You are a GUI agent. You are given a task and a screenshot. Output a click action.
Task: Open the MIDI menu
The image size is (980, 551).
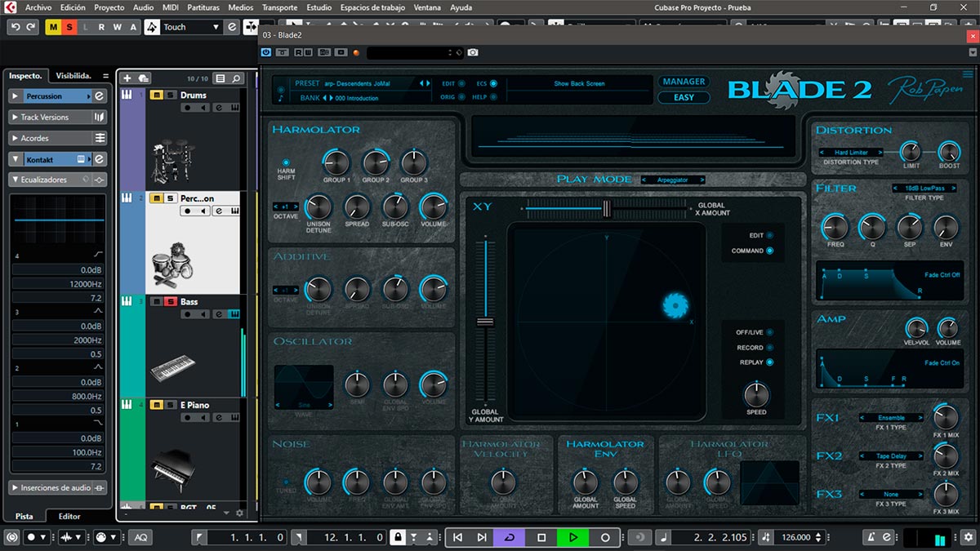[x=169, y=7]
